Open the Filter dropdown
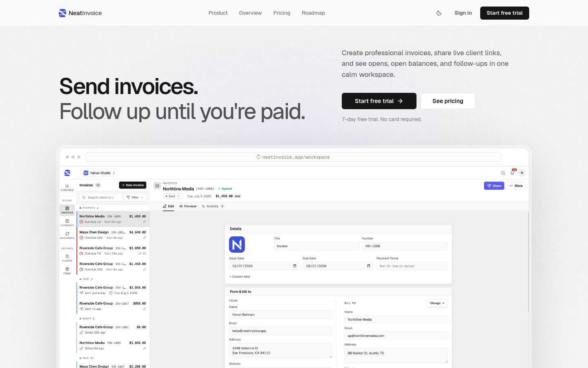588x368 pixels. tap(135, 197)
